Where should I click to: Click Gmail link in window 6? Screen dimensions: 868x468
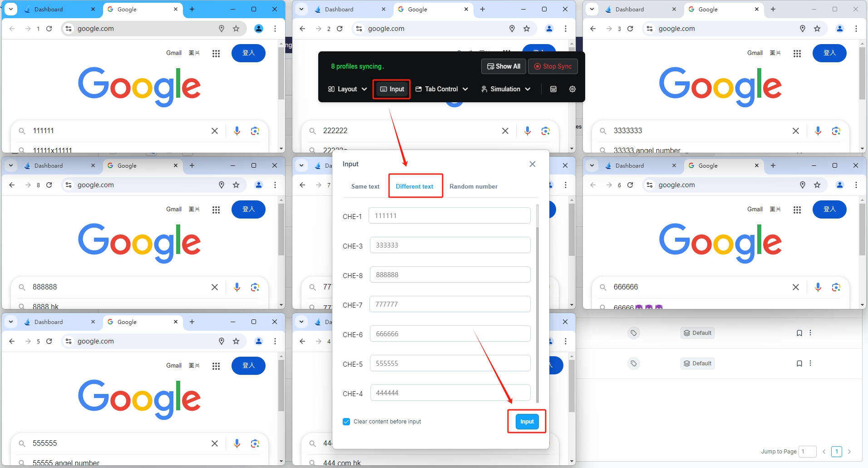(755, 209)
